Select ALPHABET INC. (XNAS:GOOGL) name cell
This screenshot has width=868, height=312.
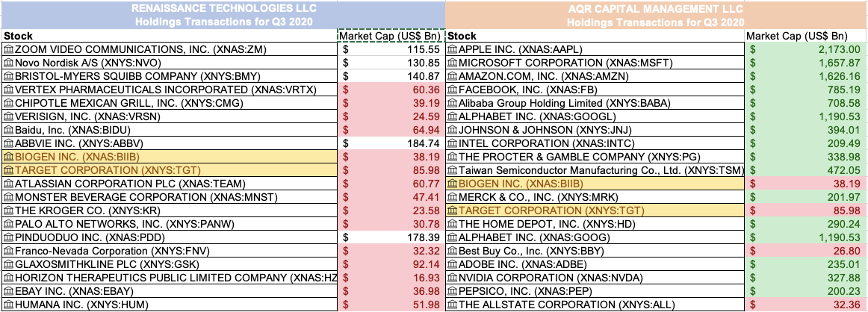pos(595,116)
